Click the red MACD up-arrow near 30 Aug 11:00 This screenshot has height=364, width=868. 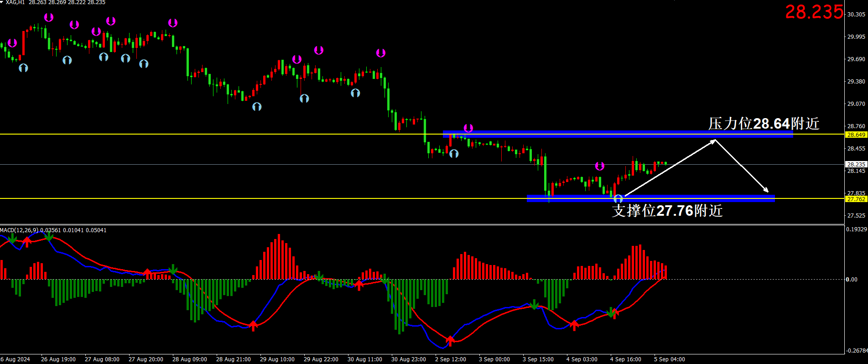pyautogui.click(x=359, y=286)
